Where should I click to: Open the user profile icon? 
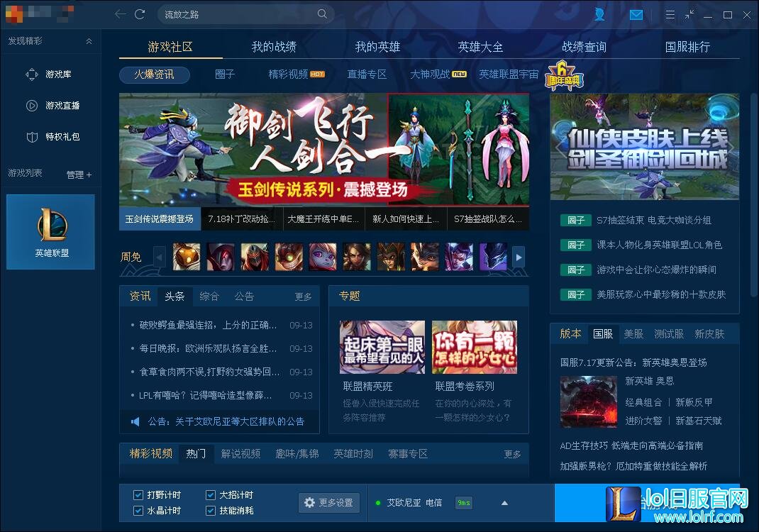pyautogui.click(x=599, y=14)
